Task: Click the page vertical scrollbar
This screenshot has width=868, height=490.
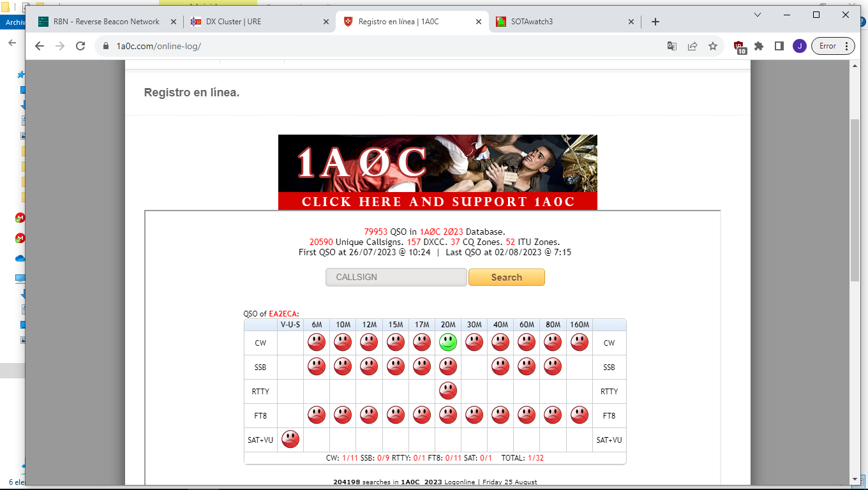Action: click(855, 200)
